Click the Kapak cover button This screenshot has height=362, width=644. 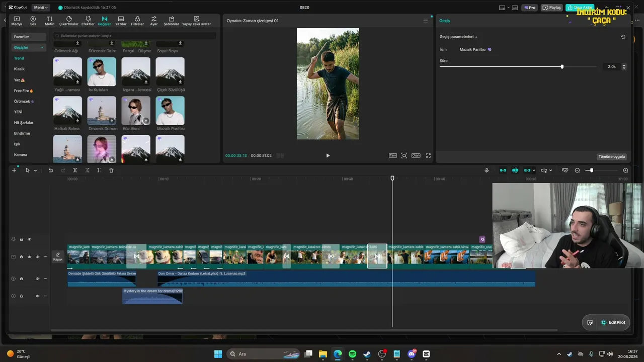coord(58,257)
